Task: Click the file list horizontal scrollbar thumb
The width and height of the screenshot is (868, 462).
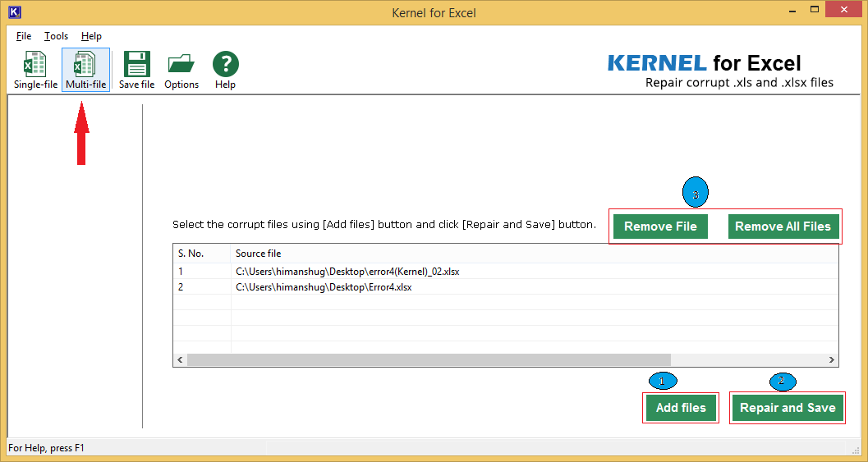Action: pos(429,359)
